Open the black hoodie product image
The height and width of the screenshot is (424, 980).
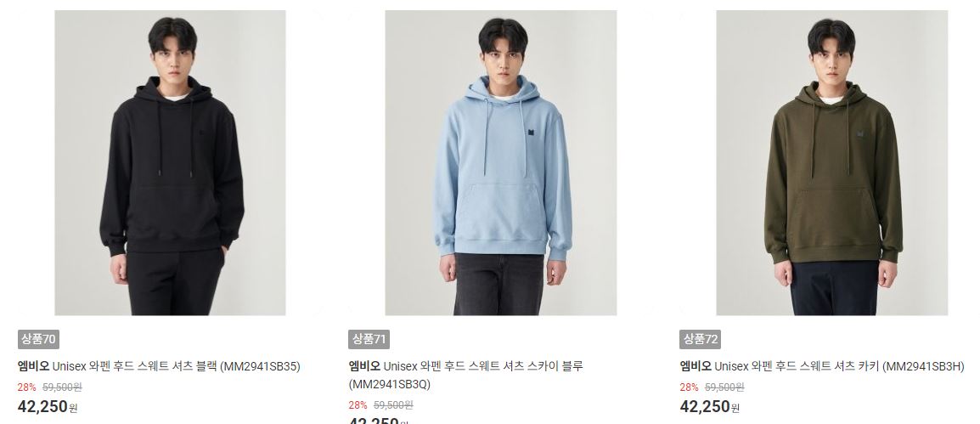(170, 162)
